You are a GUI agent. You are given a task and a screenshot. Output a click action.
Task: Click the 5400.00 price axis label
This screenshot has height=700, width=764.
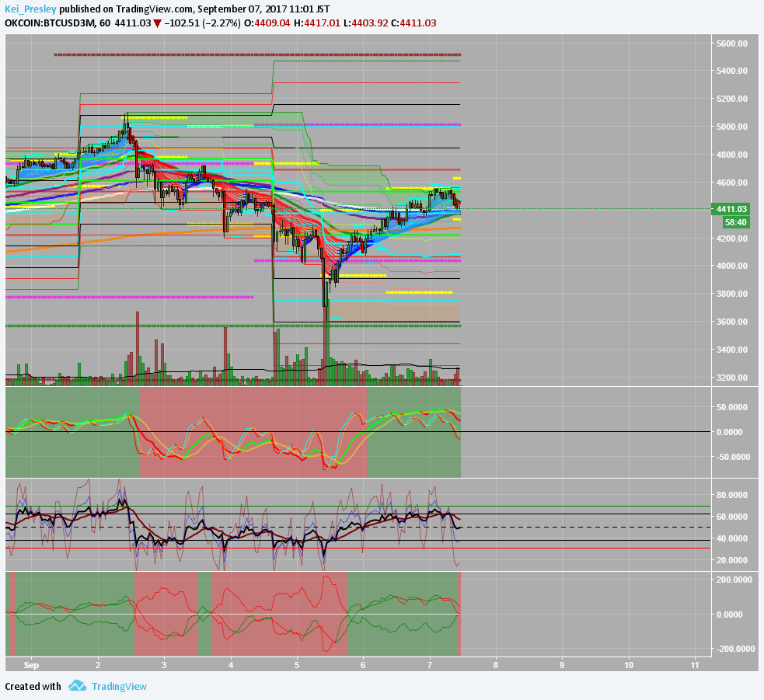click(731, 71)
